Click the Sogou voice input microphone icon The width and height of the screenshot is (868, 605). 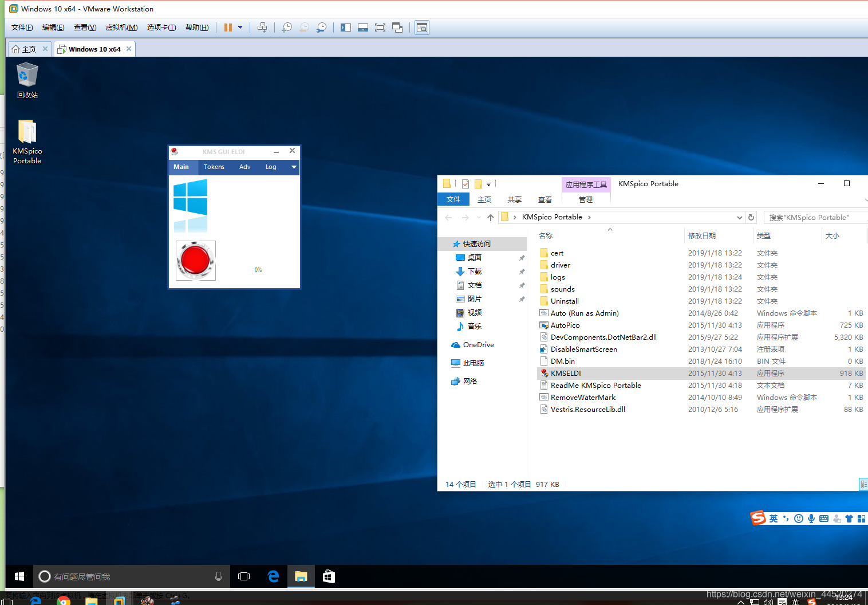click(811, 518)
